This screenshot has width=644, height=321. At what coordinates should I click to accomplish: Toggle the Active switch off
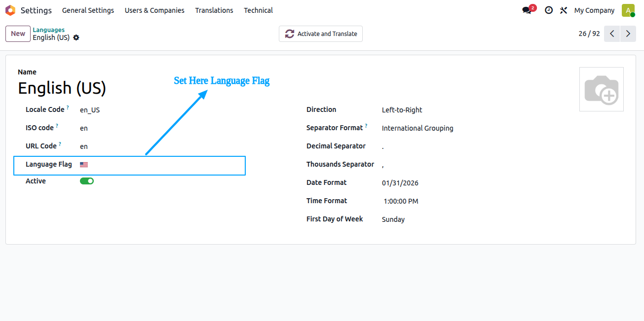click(x=87, y=181)
